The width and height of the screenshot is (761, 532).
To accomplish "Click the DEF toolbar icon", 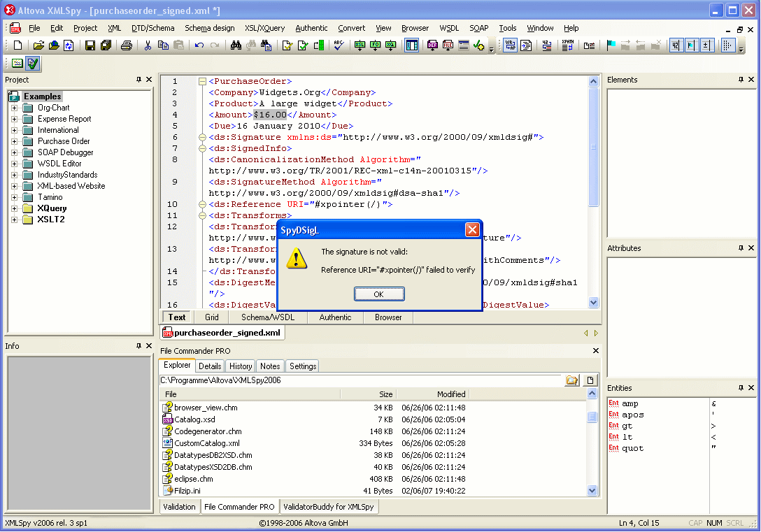I will click(432, 45).
